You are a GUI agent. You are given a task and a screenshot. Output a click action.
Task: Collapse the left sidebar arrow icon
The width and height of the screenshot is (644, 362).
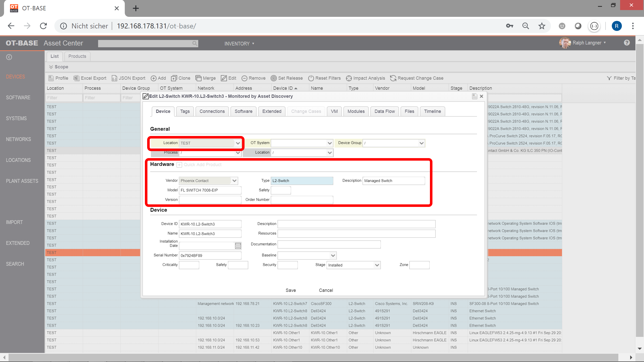click(x=9, y=57)
